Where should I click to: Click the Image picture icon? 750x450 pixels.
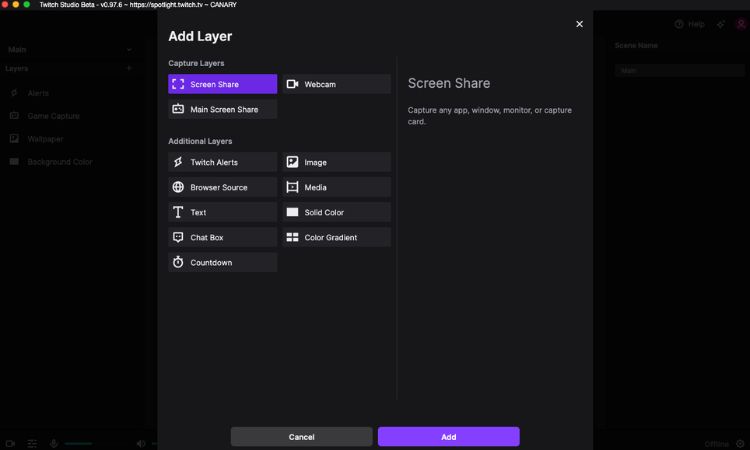[292, 162]
